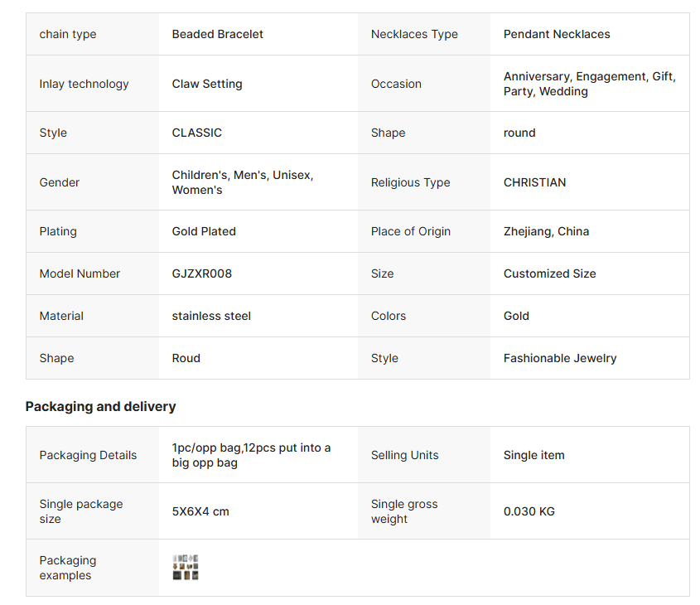This screenshot has width=700, height=605.
Task: Click the Beaded Bracelet chain type value
Action: [x=217, y=34]
